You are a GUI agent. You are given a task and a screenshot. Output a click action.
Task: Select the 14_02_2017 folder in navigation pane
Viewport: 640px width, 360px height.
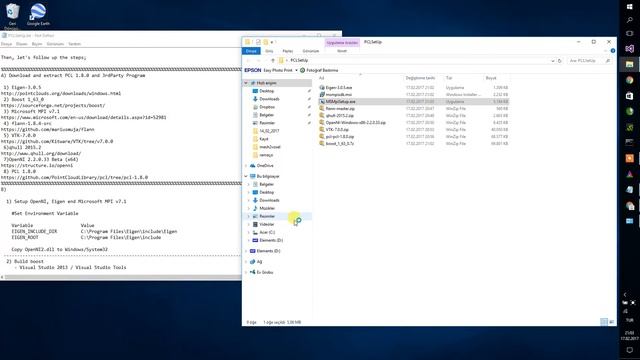(x=269, y=131)
